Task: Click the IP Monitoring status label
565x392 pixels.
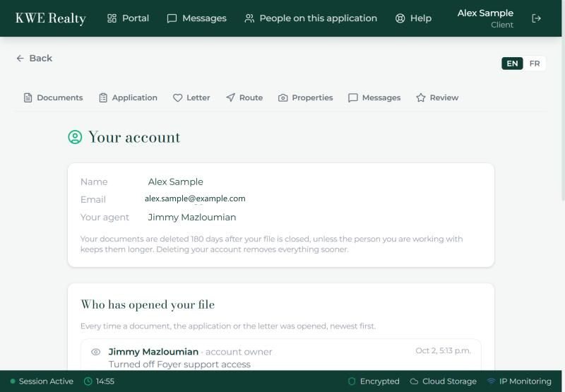Action: [525, 381]
